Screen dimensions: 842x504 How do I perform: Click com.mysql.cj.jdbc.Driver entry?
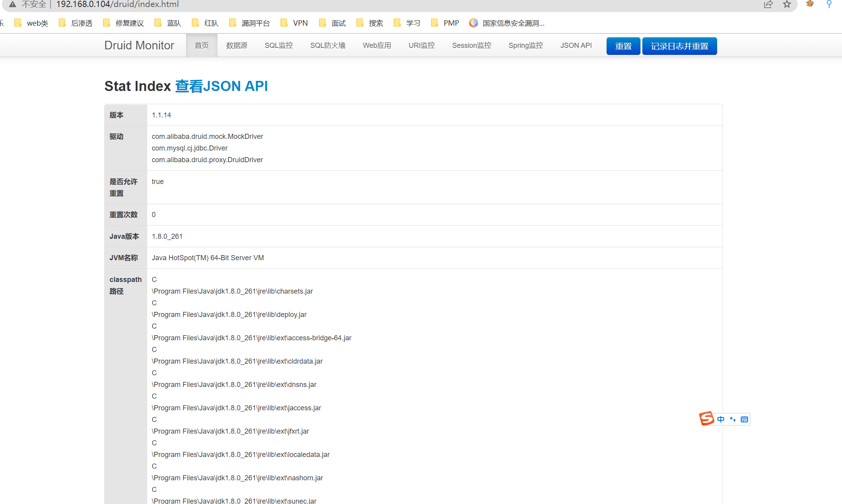pos(189,148)
